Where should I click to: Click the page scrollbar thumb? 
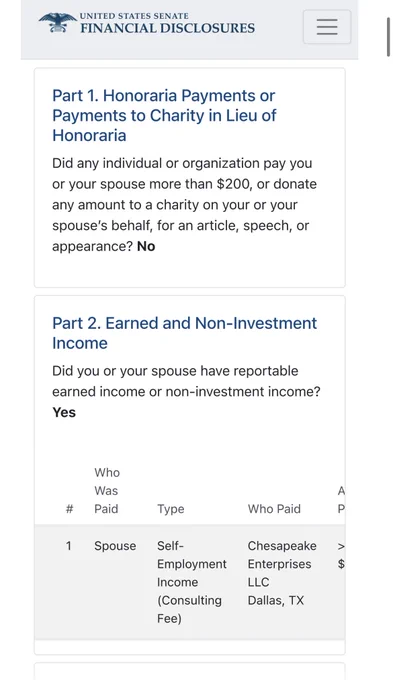(x=389, y=36)
